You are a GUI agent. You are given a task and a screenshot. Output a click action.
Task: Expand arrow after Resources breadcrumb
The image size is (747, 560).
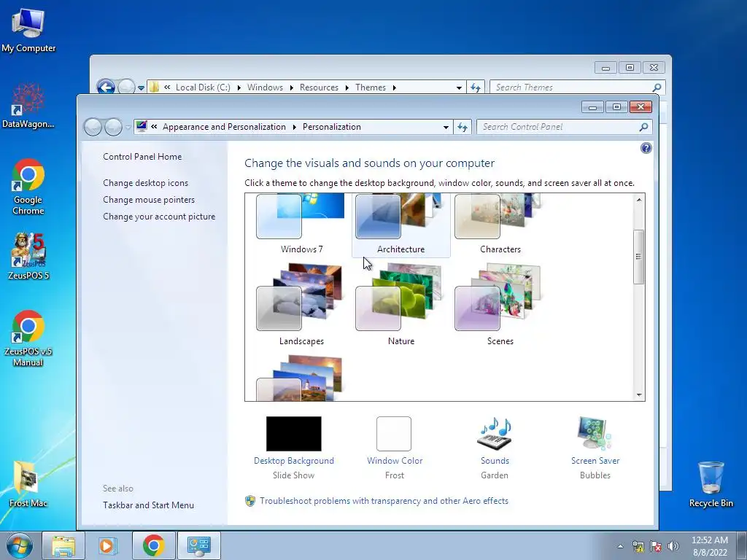347,87
